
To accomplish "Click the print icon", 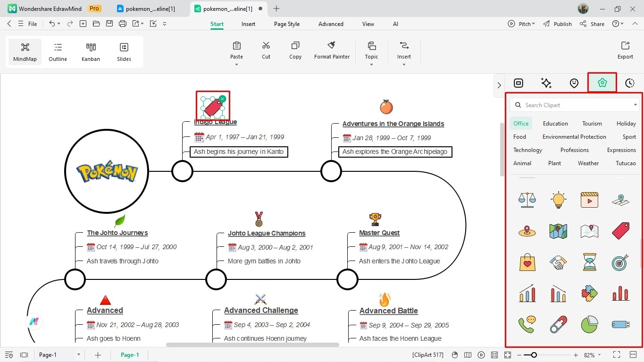I will pyautogui.click(x=123, y=24).
